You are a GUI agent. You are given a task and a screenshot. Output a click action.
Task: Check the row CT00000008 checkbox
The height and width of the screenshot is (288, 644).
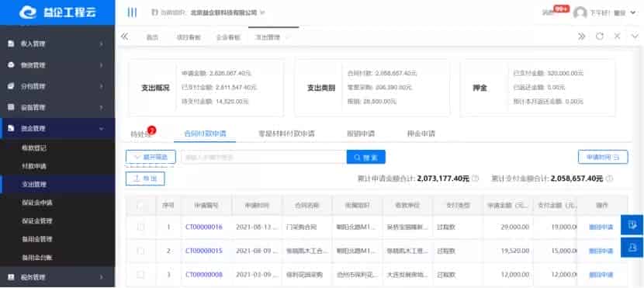click(x=140, y=275)
